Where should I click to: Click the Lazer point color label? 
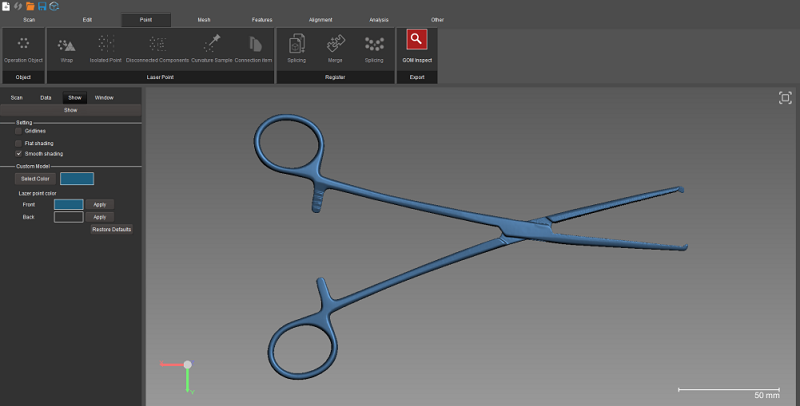coord(38,193)
